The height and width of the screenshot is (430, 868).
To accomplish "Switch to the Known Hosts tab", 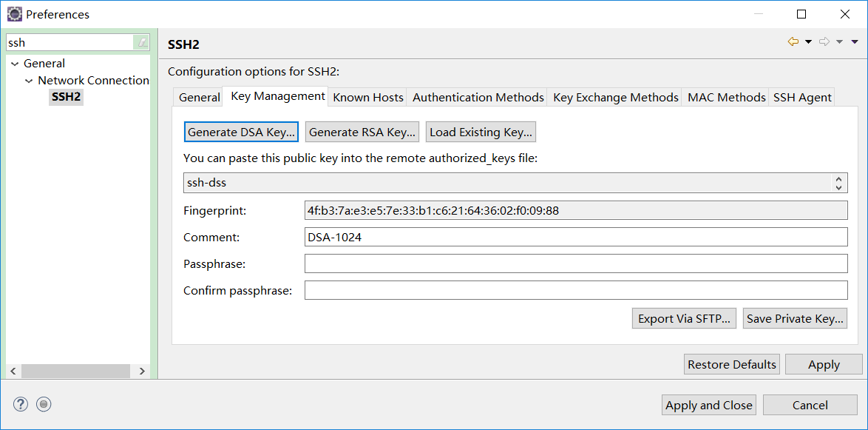I will click(368, 97).
